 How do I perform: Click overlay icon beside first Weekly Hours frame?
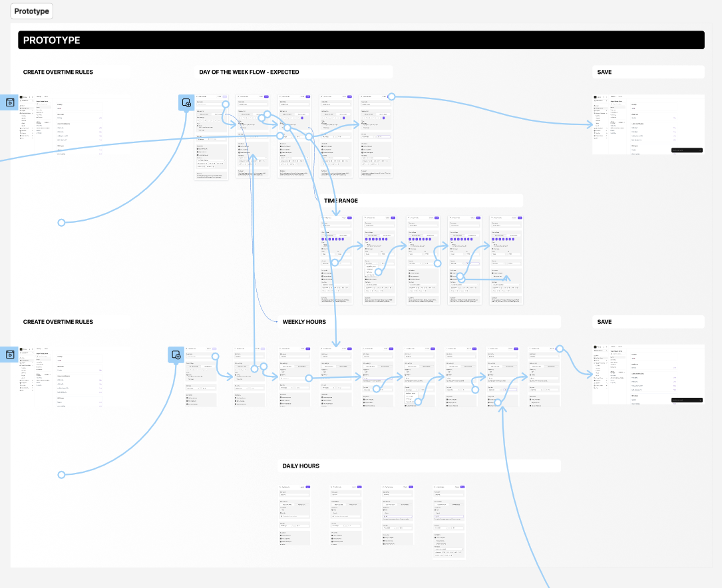coord(176,355)
